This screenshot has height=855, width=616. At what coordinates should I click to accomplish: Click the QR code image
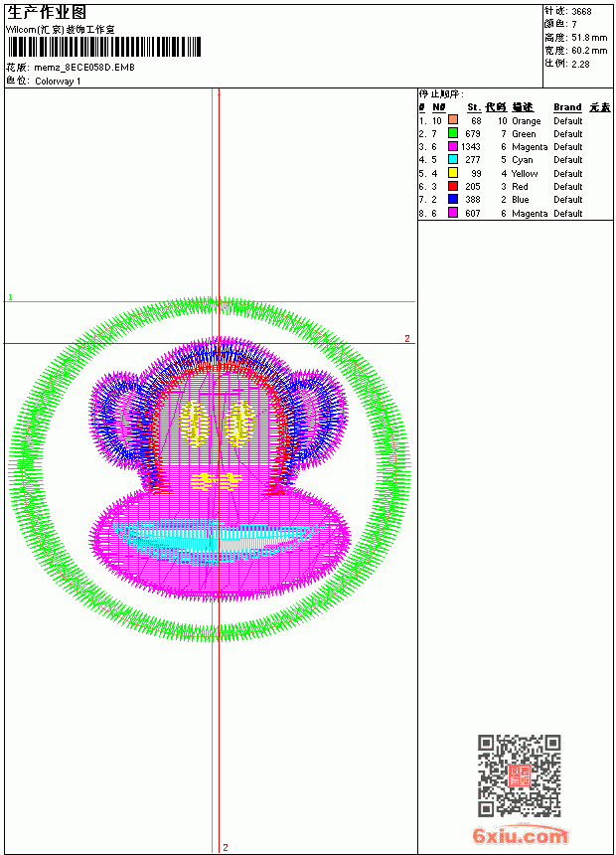520,775
